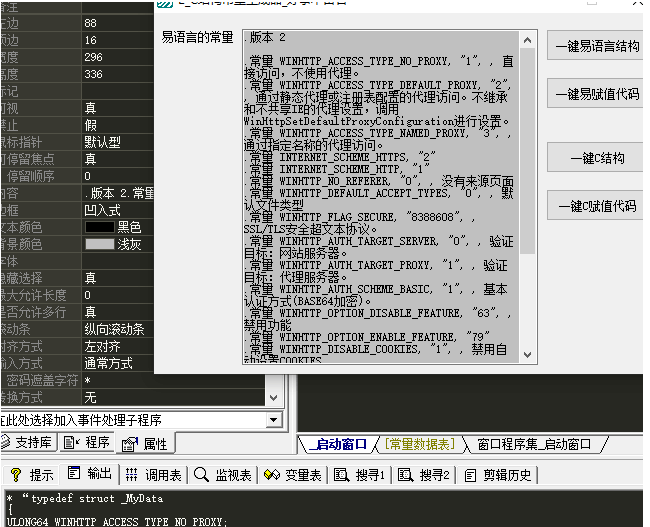
Task: Open the 变量表 variable table
Action: pyautogui.click(x=293, y=474)
